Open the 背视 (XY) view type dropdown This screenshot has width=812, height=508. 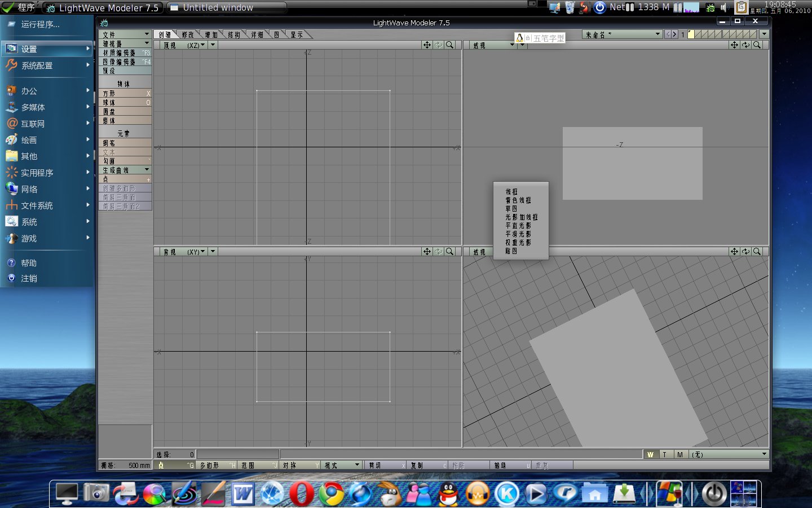coord(184,252)
